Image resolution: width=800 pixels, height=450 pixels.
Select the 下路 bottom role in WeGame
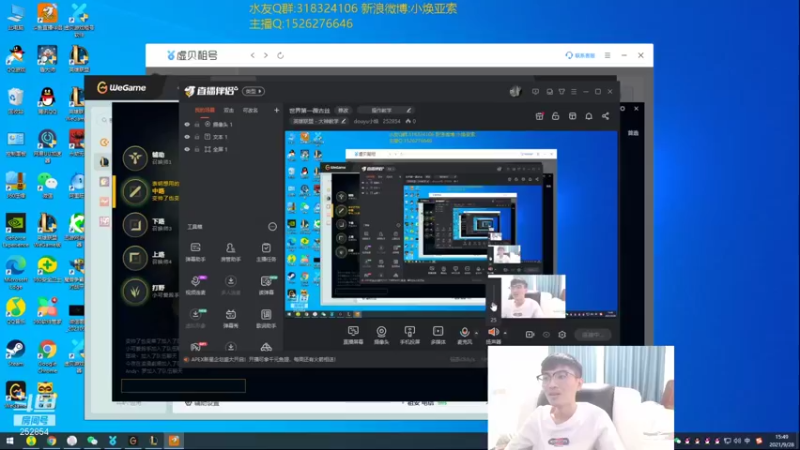[x=135, y=224]
